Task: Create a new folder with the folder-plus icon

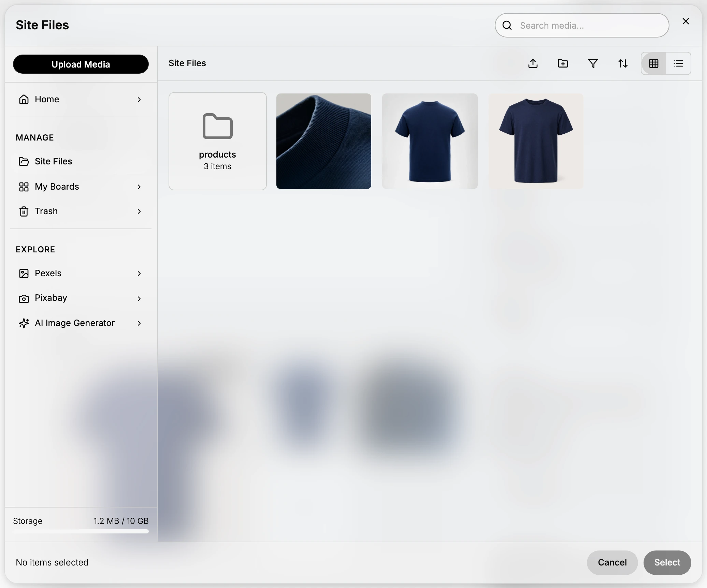Action: click(563, 63)
